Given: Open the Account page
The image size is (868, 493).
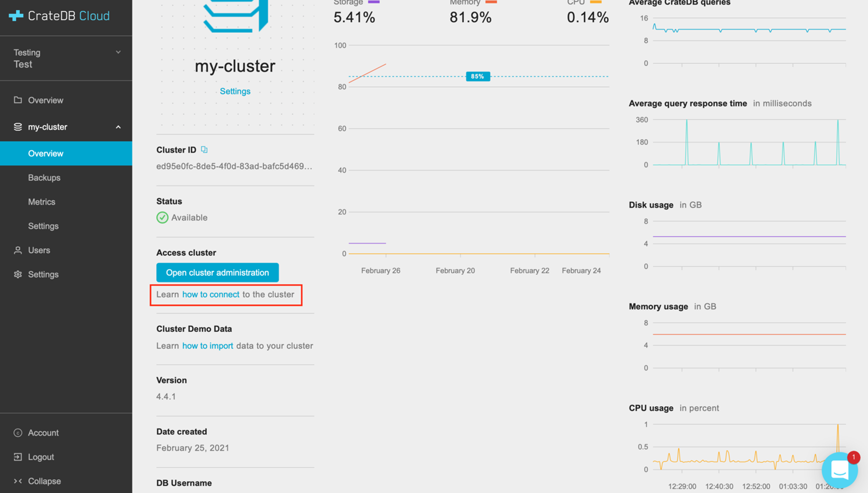Looking at the screenshot, I should point(43,433).
